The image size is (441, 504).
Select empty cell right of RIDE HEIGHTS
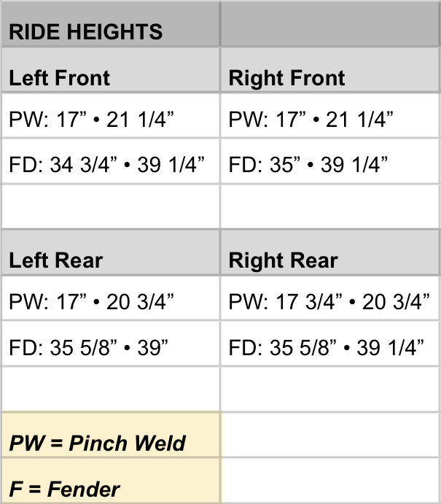[x=330, y=24]
